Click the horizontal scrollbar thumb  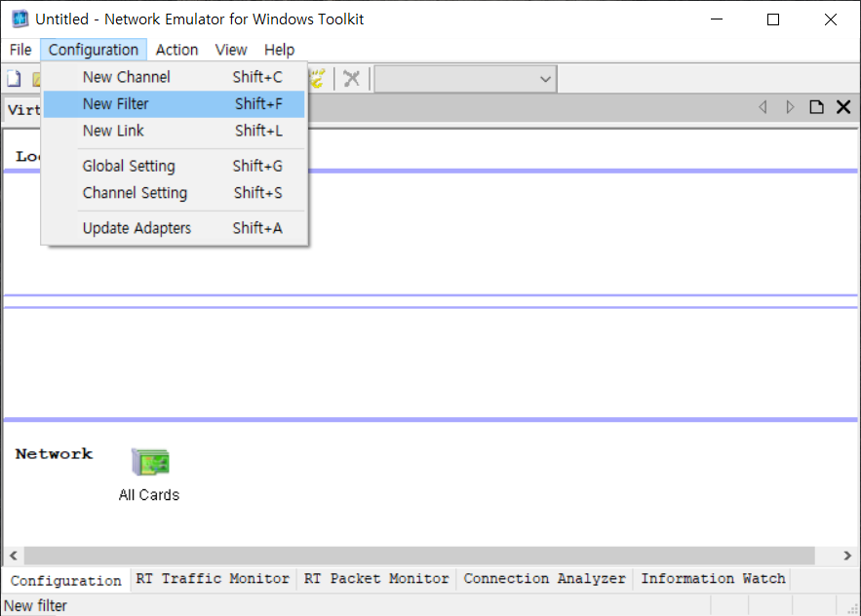click(419, 556)
